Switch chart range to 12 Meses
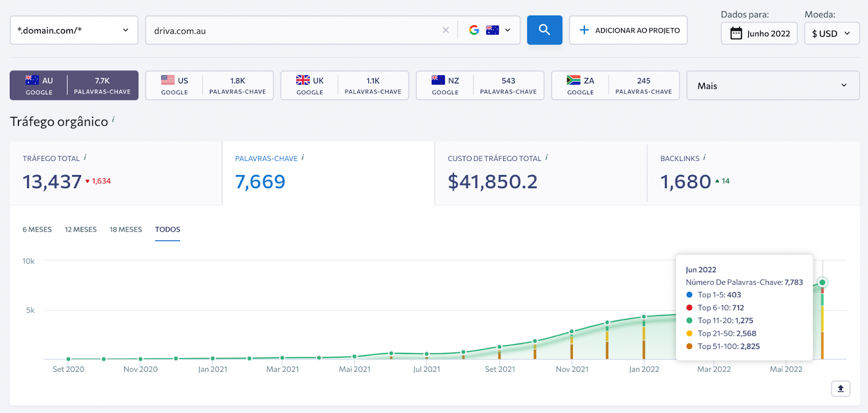The height and width of the screenshot is (413, 868). [81, 229]
